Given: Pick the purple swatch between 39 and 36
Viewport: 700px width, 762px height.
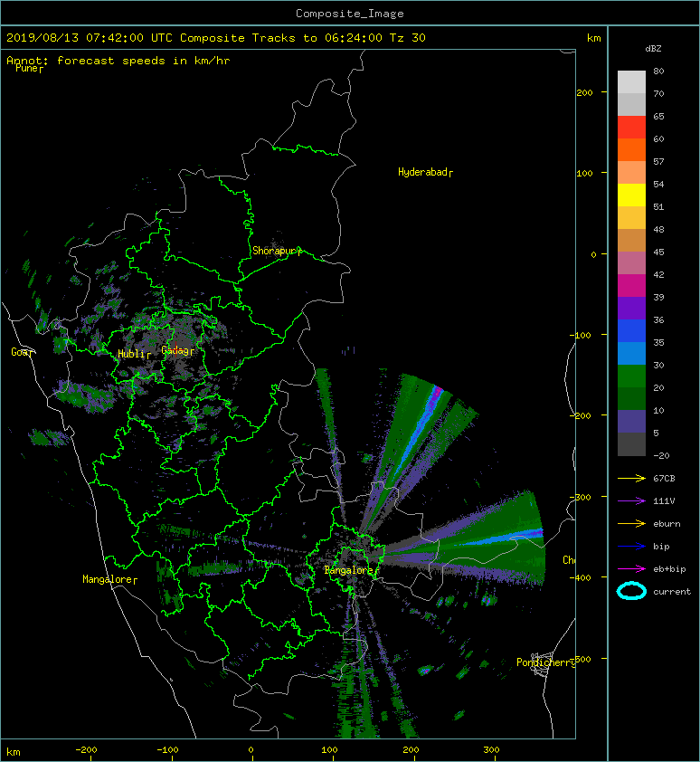Looking at the screenshot, I should click(631, 309).
